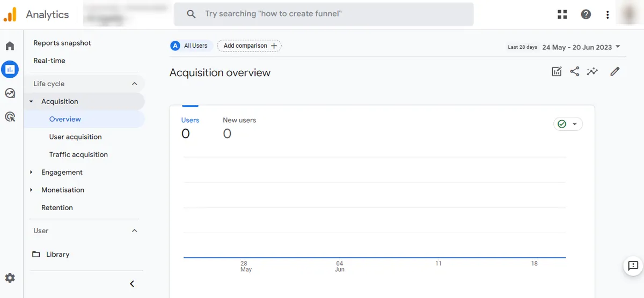644x298 pixels.
Task: Open Traffic acquisition report
Action: pos(78,154)
